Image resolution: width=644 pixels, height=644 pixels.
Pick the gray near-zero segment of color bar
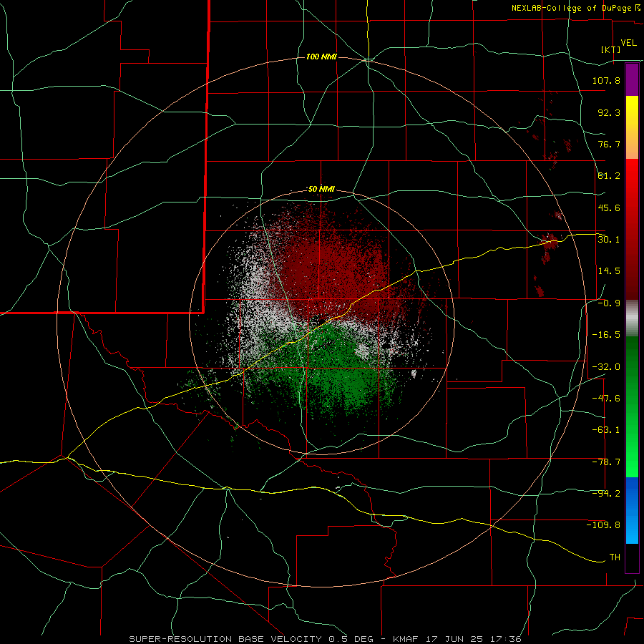632,318
